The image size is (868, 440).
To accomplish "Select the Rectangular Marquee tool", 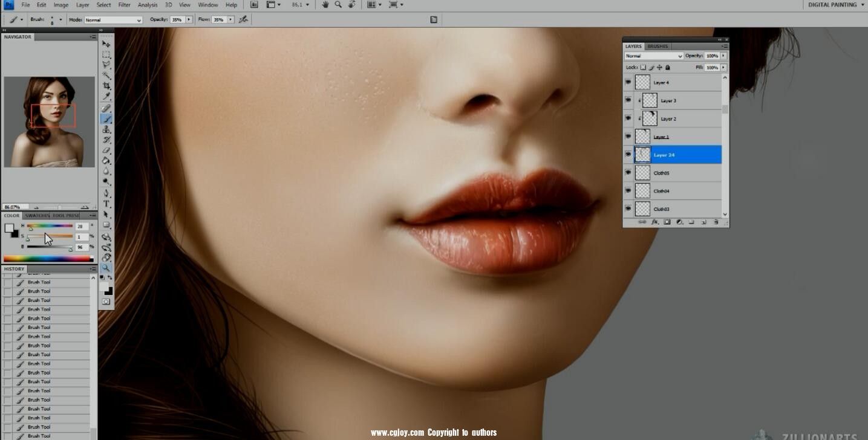I will 106,54.
